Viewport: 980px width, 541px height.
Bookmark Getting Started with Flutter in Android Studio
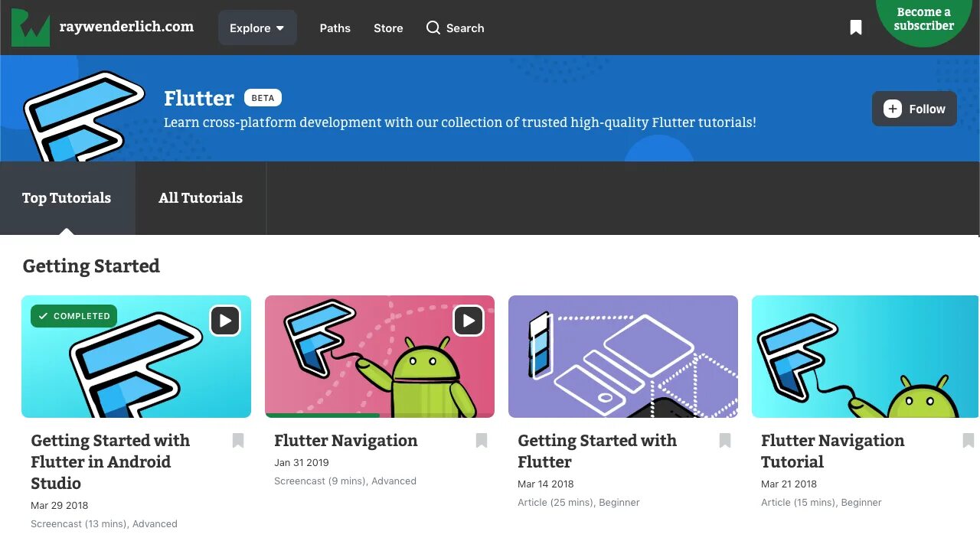pyautogui.click(x=238, y=440)
